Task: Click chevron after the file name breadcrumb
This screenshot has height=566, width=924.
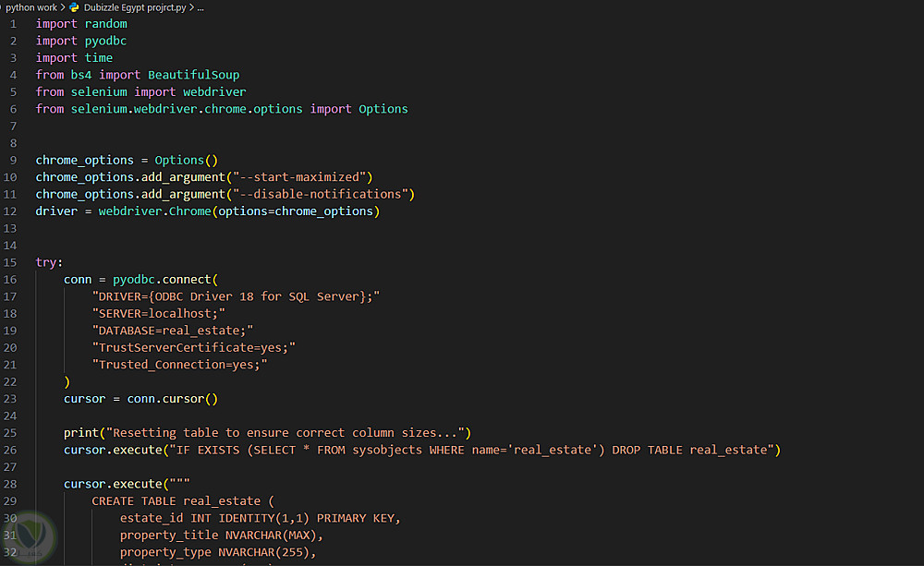Action: pos(191,7)
